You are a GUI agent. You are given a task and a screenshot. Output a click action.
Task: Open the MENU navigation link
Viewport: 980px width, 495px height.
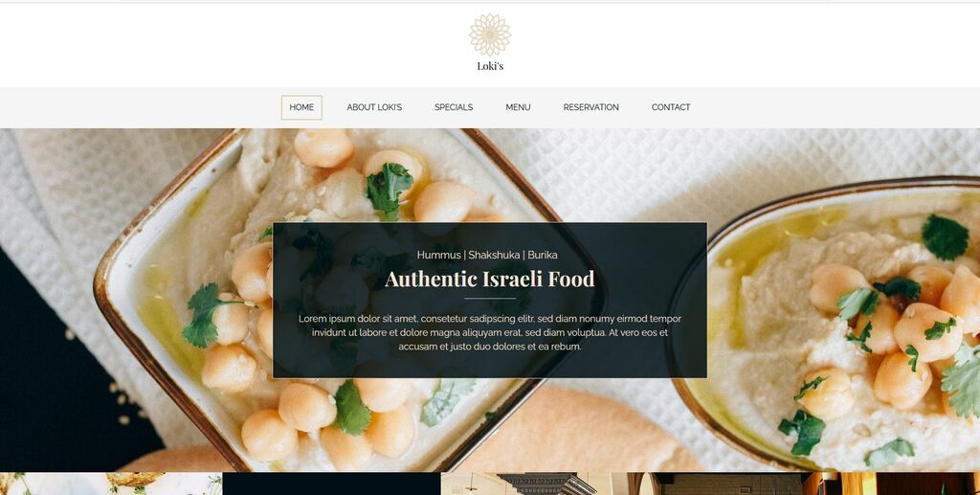pos(518,107)
